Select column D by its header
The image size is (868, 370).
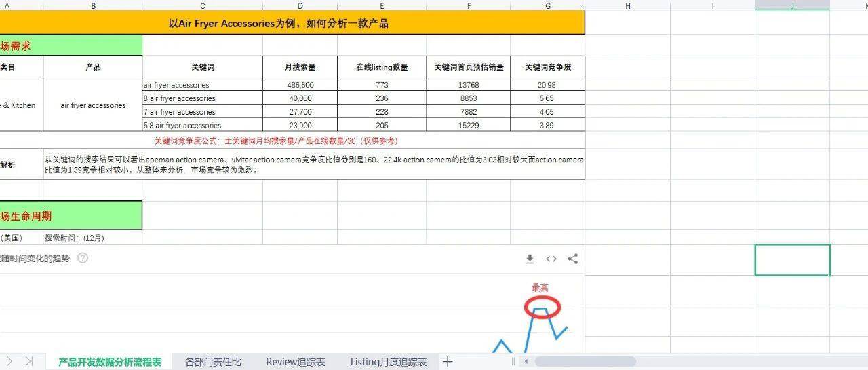tap(300, 5)
